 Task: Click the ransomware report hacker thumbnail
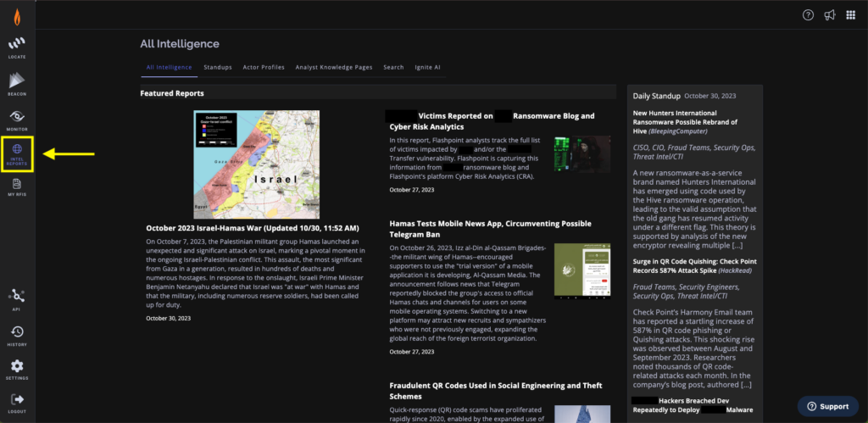582,154
